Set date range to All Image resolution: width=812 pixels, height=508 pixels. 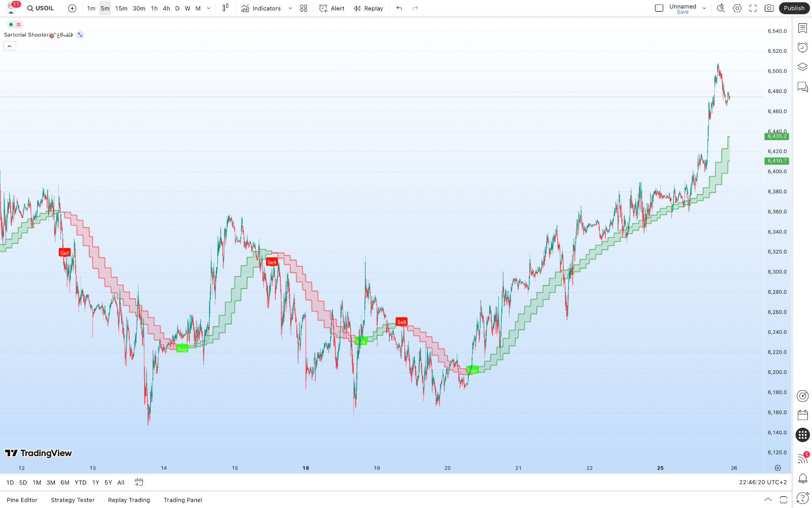click(x=121, y=483)
